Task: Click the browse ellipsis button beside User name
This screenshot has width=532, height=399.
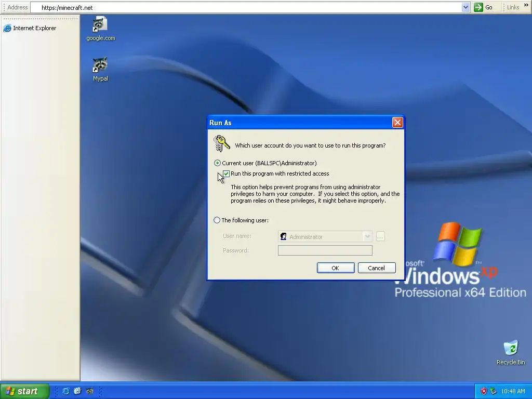Action: click(380, 236)
